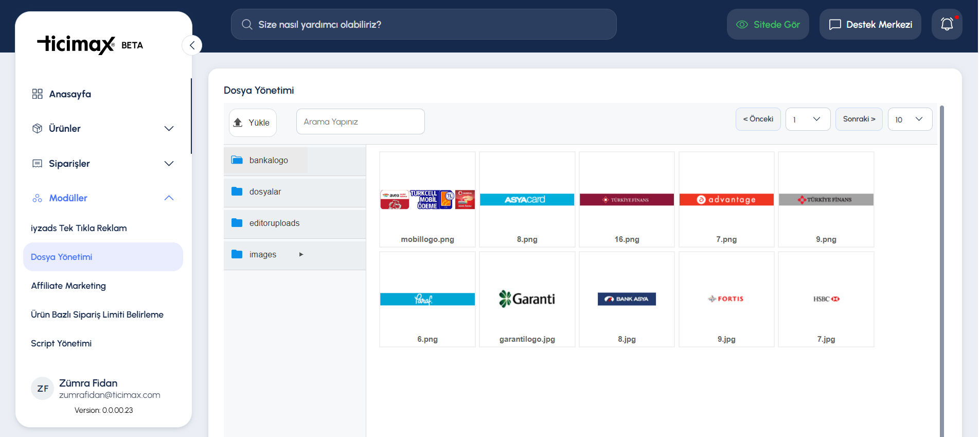Focus the Arama Yapınız search field
The width and height of the screenshot is (980, 437).
360,121
